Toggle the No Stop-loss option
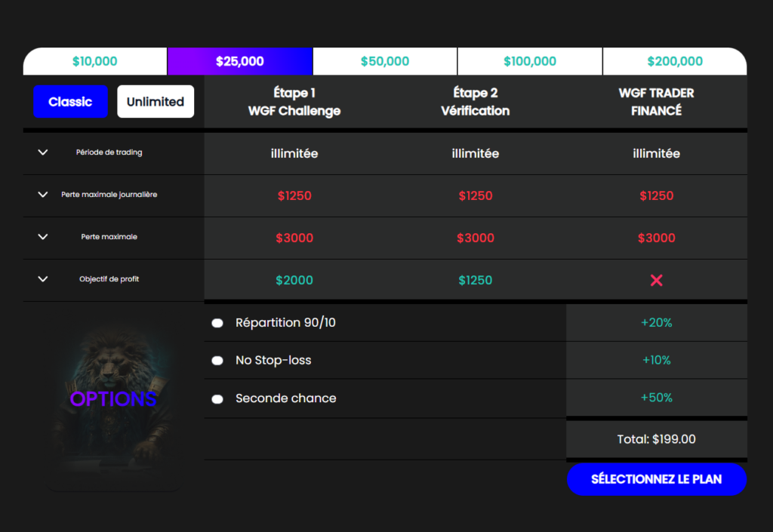The image size is (773, 532). coord(217,361)
